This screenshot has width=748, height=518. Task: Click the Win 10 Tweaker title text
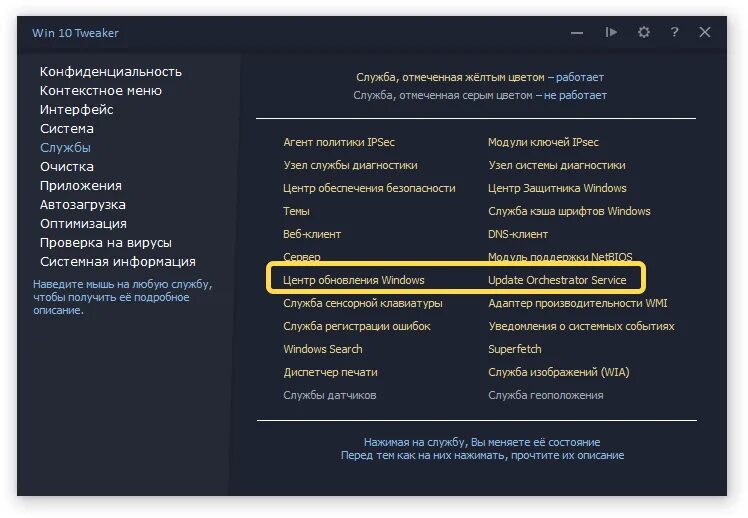(75, 33)
